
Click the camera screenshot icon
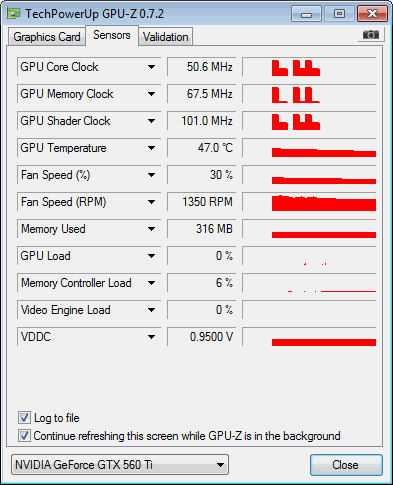371,34
